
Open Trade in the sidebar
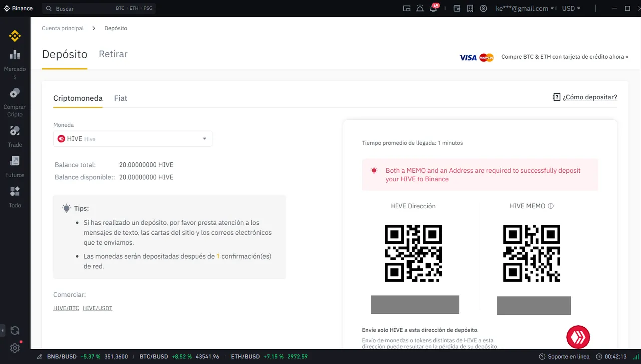pyautogui.click(x=15, y=136)
